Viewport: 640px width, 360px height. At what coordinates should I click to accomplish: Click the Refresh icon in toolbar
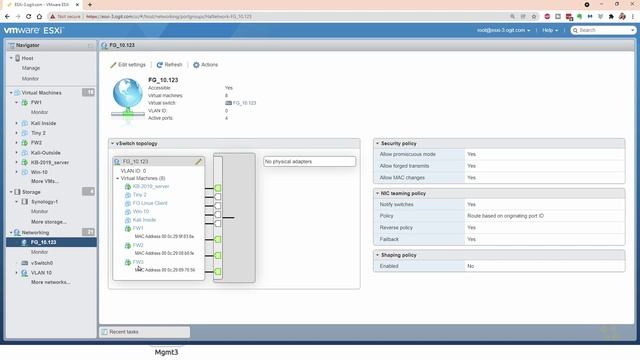click(160, 65)
